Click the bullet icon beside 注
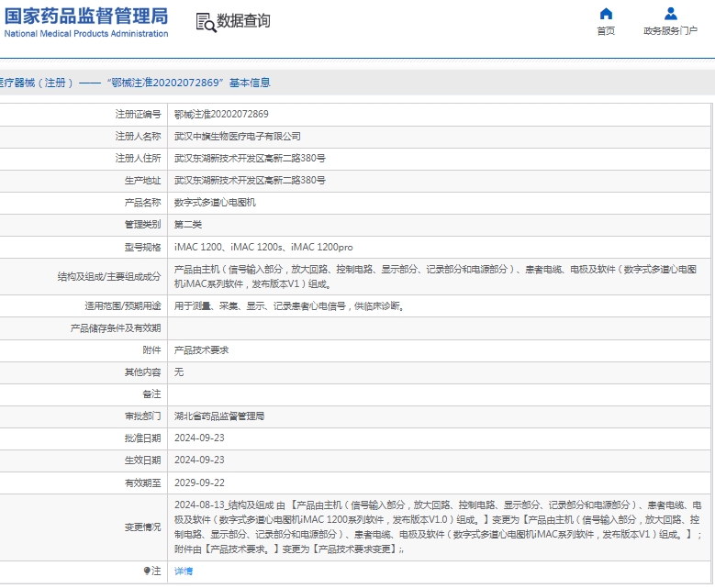Viewport: 715px width, 588px height. (147, 571)
